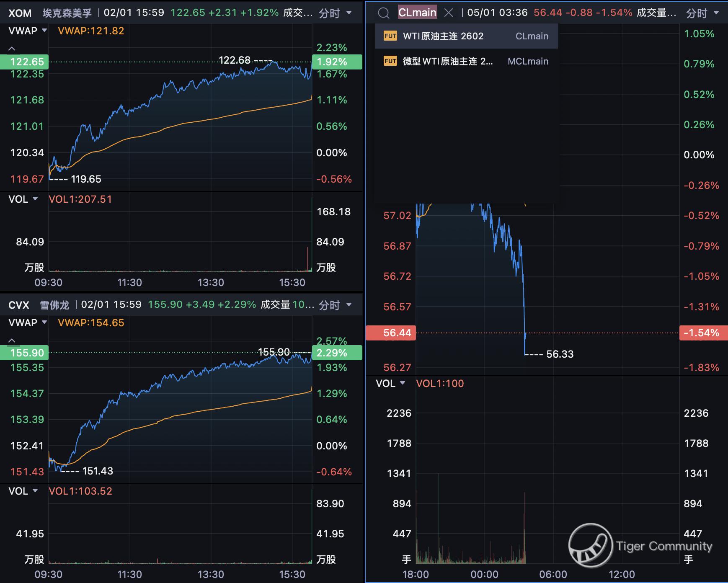The image size is (728, 583).
Task: Click the 05/01 03:36 timestamp in CLmain header
Action: point(497,13)
